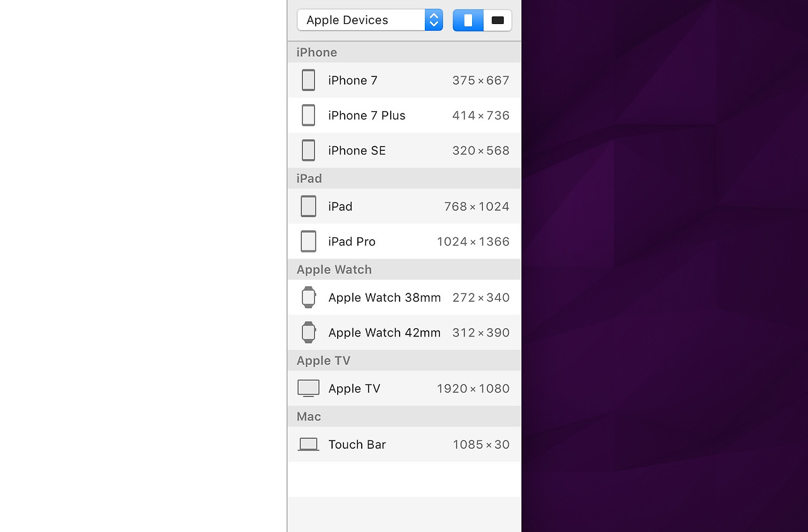Select the iPad Pro label
The height and width of the screenshot is (532, 808).
pyautogui.click(x=352, y=242)
